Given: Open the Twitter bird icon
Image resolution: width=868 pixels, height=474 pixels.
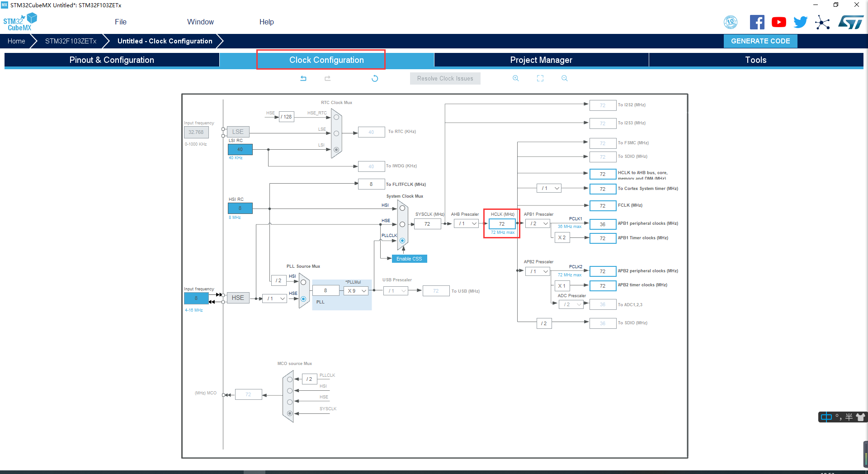Looking at the screenshot, I should click(801, 22).
